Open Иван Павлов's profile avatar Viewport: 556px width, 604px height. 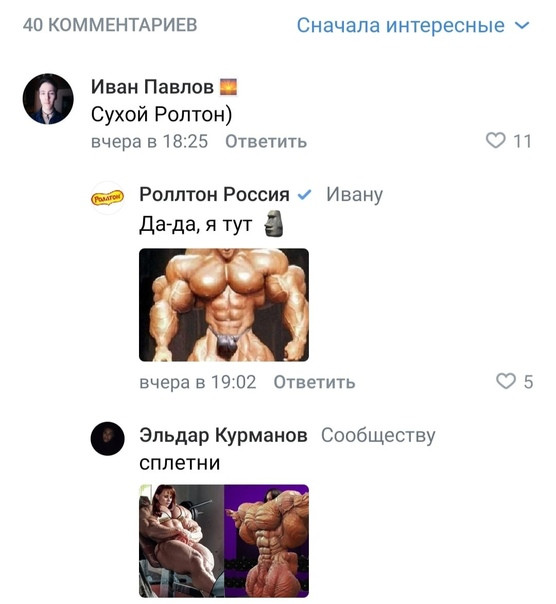48,99
